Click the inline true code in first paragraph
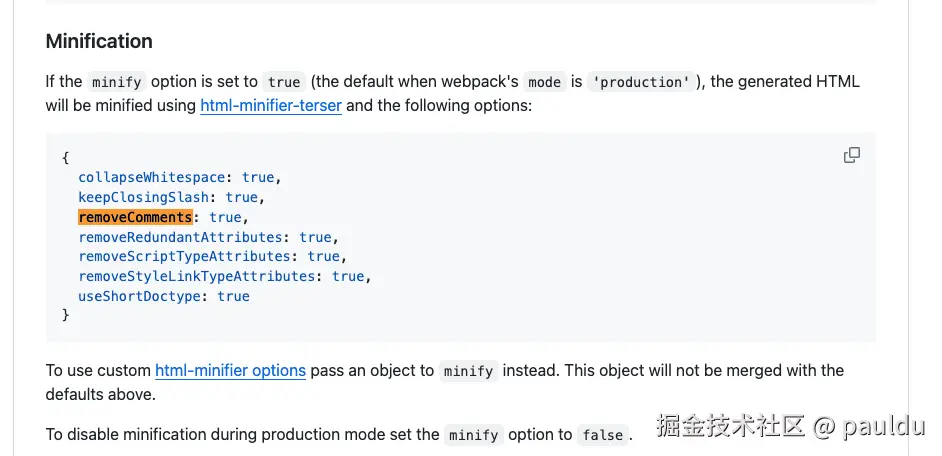Image resolution: width=942 pixels, height=456 pixels. (x=284, y=82)
